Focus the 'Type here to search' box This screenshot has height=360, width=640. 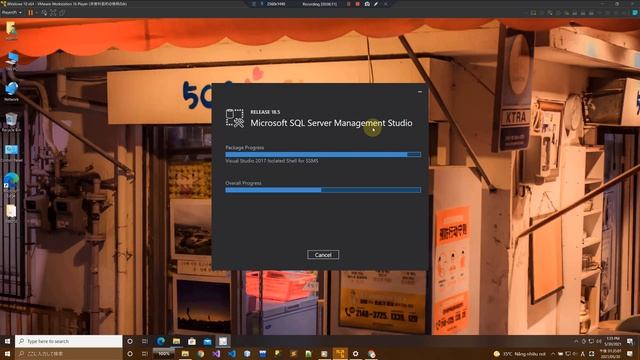click(x=69, y=341)
